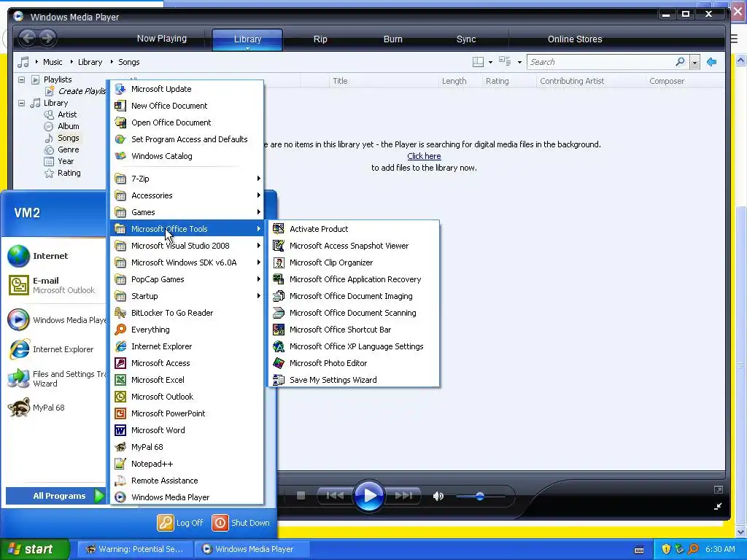The width and height of the screenshot is (747, 560).
Task: Expand Microsoft Visual Studio 2008 submenu
Action: [187, 246]
